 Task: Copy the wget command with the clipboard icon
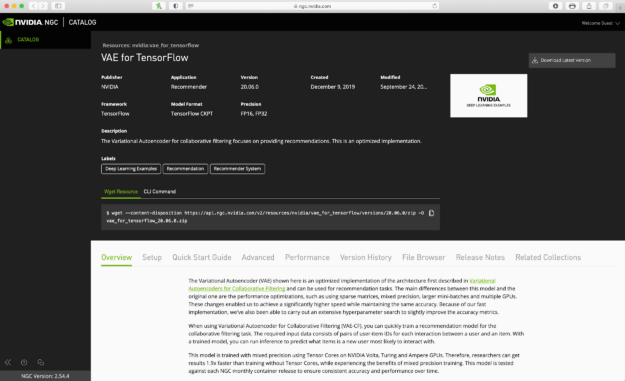pos(431,213)
